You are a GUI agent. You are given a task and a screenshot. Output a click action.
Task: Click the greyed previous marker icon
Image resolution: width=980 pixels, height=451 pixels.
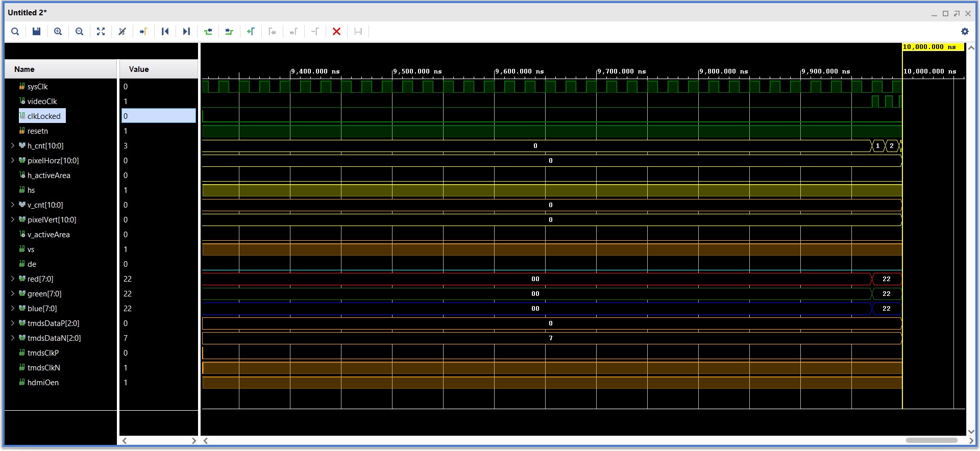coord(272,32)
